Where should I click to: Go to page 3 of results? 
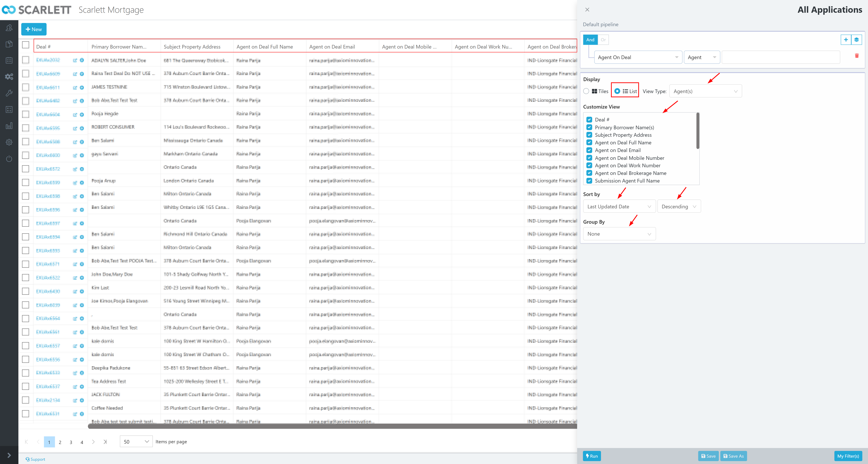click(x=71, y=442)
